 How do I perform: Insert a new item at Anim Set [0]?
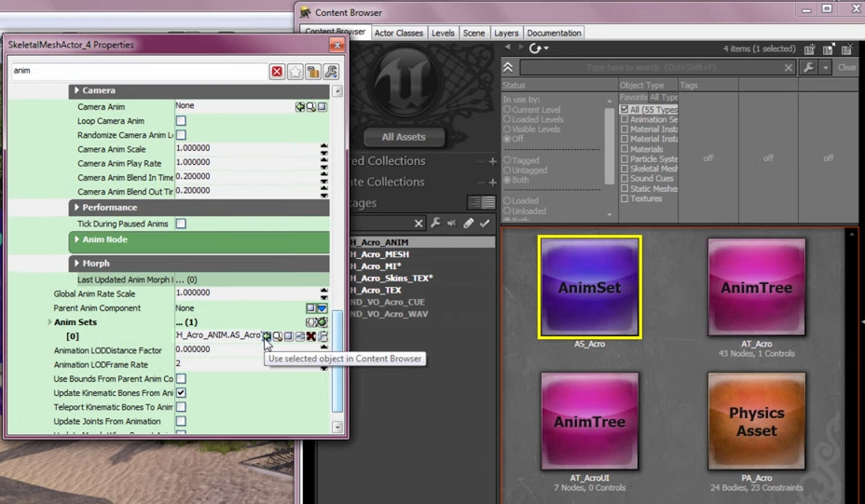pyautogui.click(x=300, y=336)
